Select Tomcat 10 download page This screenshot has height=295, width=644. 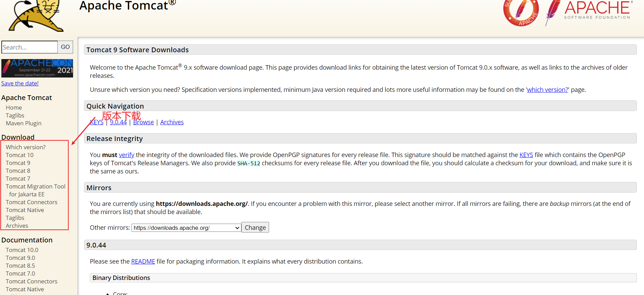[x=19, y=155]
